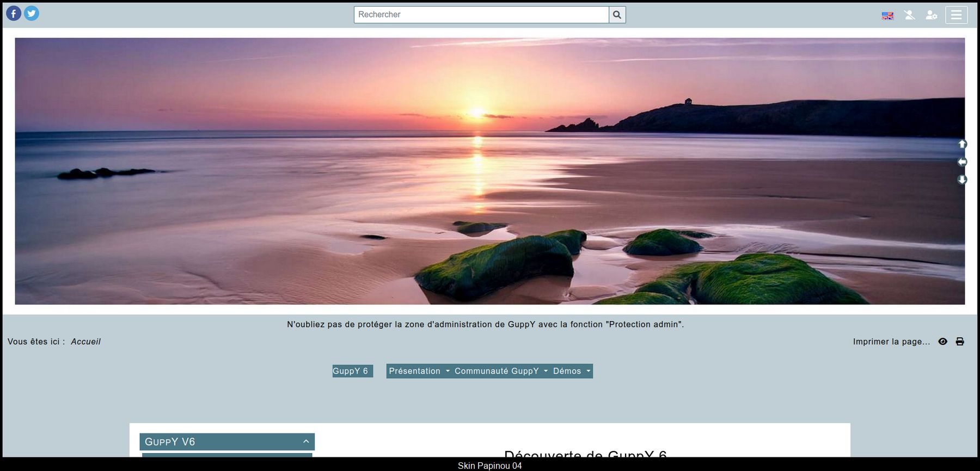Open the Facebook page icon
980x471 pixels.
[x=14, y=13]
